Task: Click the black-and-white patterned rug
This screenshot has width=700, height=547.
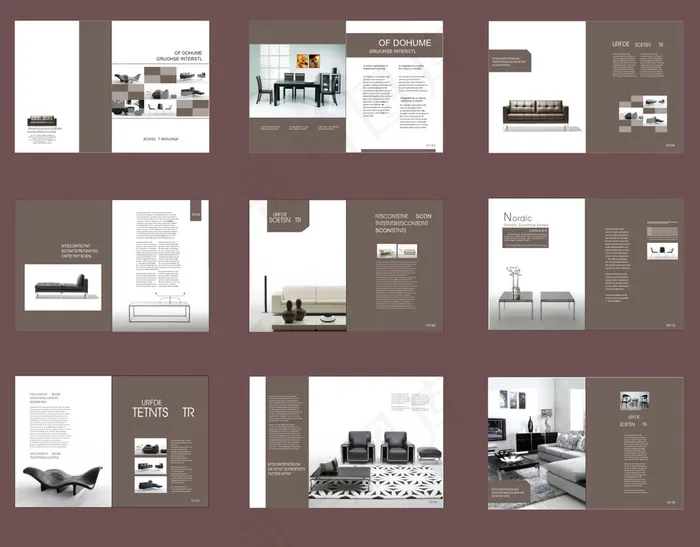Action: coord(376,482)
